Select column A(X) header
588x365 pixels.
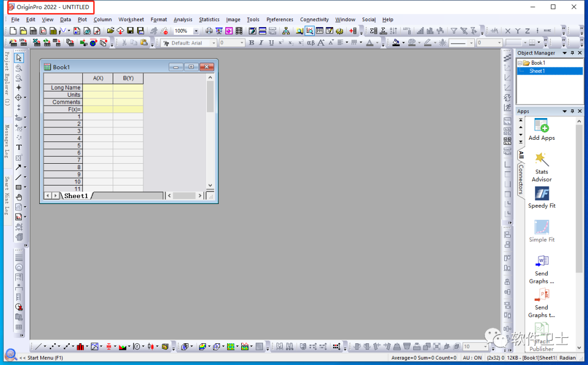point(98,78)
